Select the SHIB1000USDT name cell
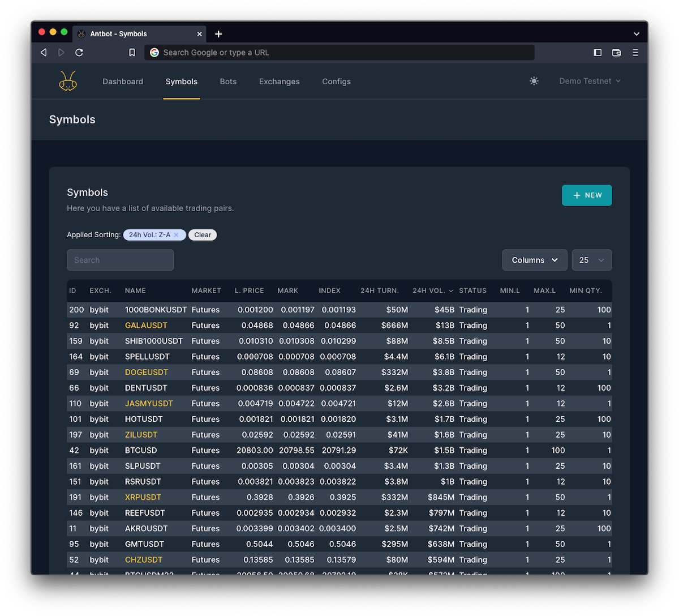 point(154,341)
